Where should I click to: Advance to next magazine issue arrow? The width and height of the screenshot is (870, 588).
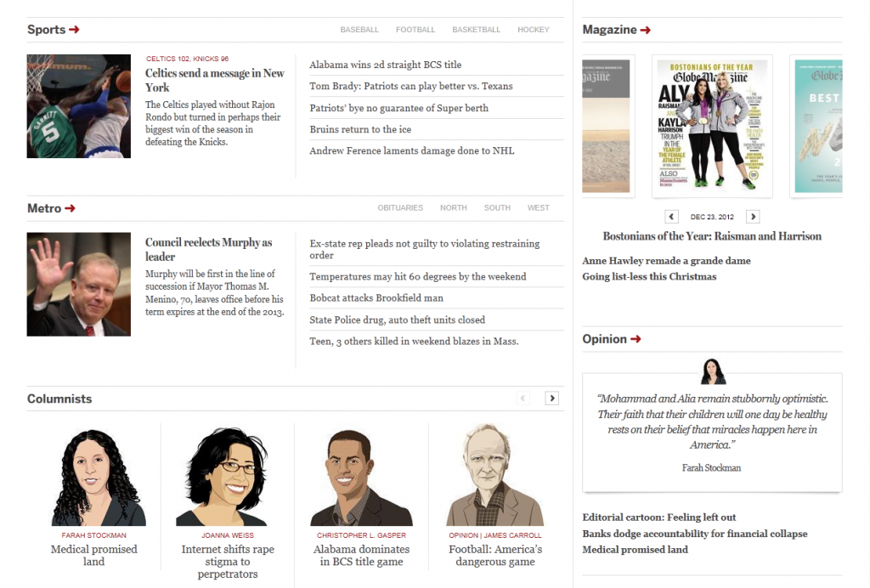point(752,217)
